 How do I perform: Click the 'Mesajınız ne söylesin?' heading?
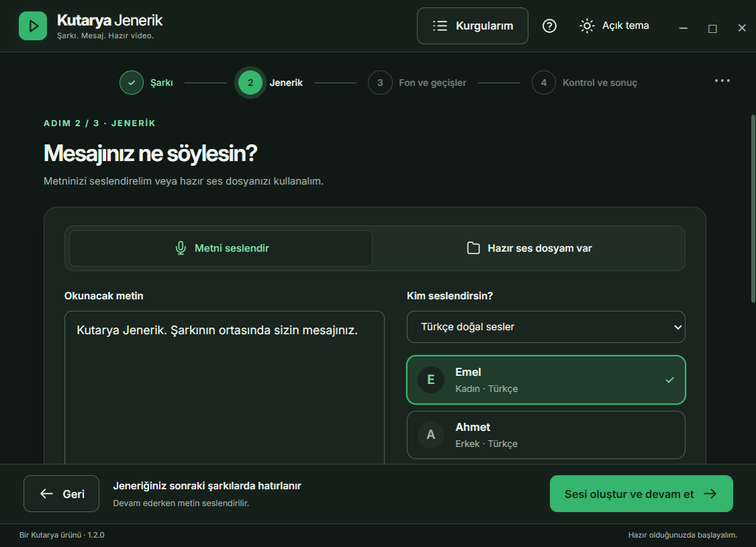[150, 154]
